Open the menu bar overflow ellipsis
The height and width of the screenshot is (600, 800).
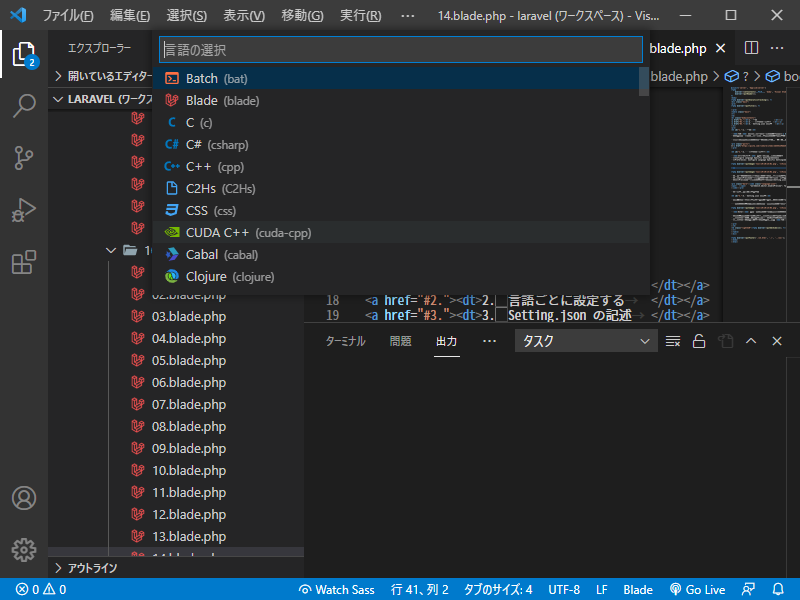point(408,15)
